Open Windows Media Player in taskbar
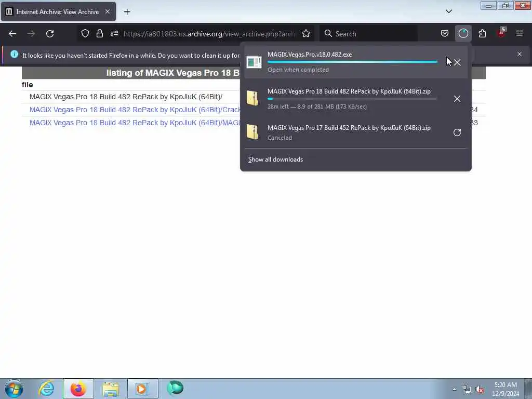Screen dimensions: 532x399 tap(142, 389)
